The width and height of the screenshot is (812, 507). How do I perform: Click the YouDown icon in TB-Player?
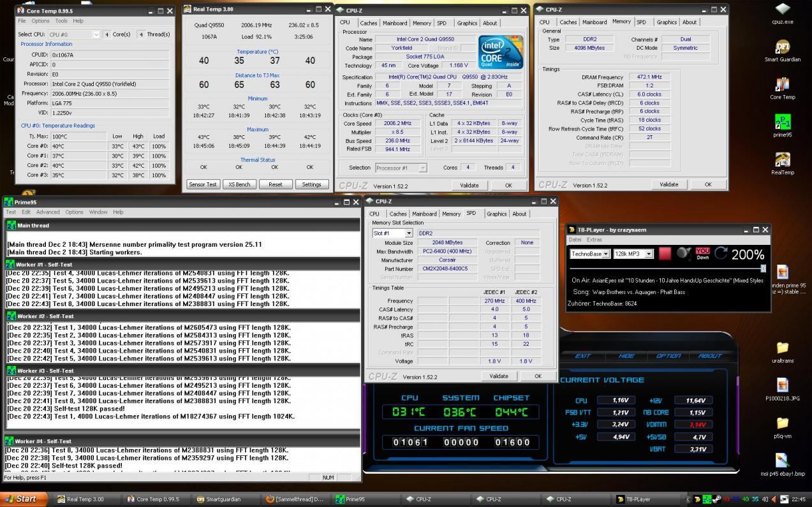coord(702,253)
